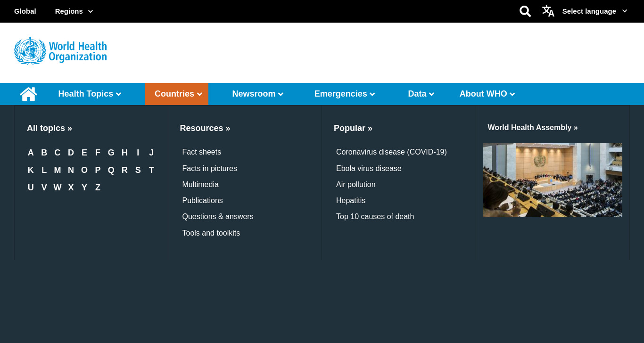Browse topics starting with letter Z
Image resolution: width=644 pixels, height=343 pixels.
[x=98, y=188]
